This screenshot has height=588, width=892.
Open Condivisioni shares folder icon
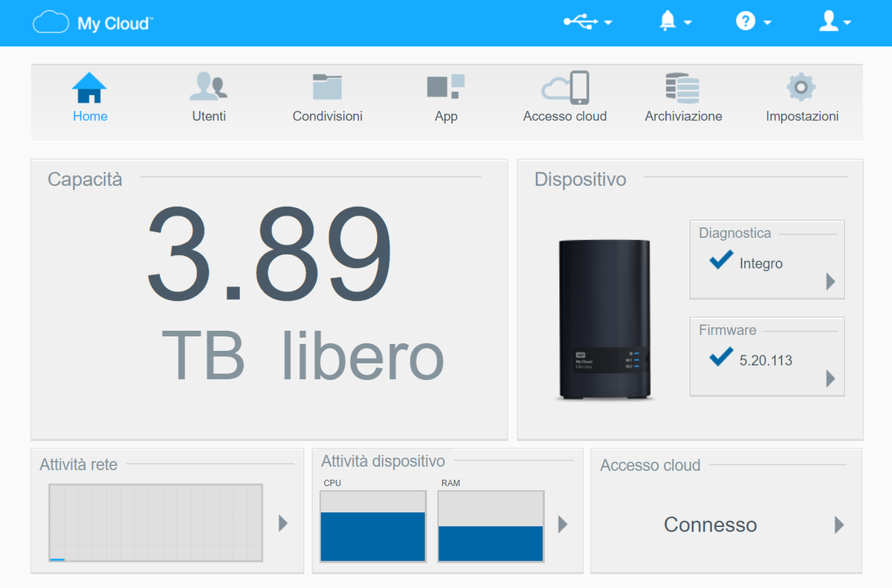pyautogui.click(x=327, y=87)
